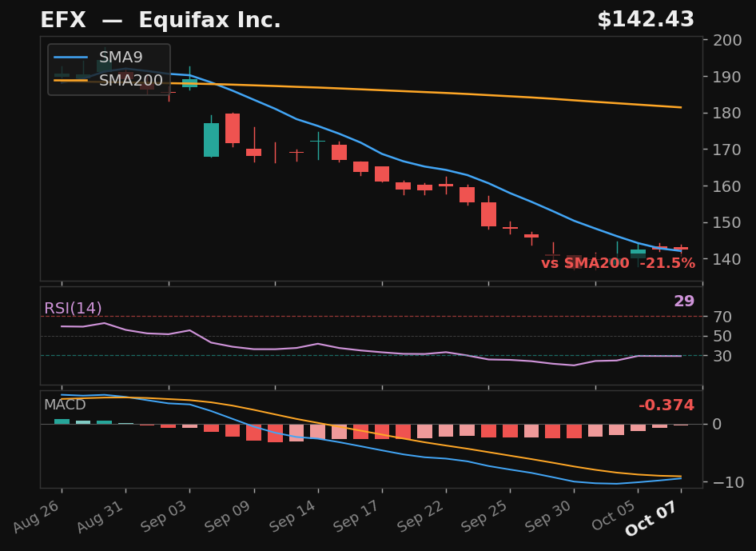Click the Oct 05 date label
This screenshot has height=551, width=756.
[614, 516]
